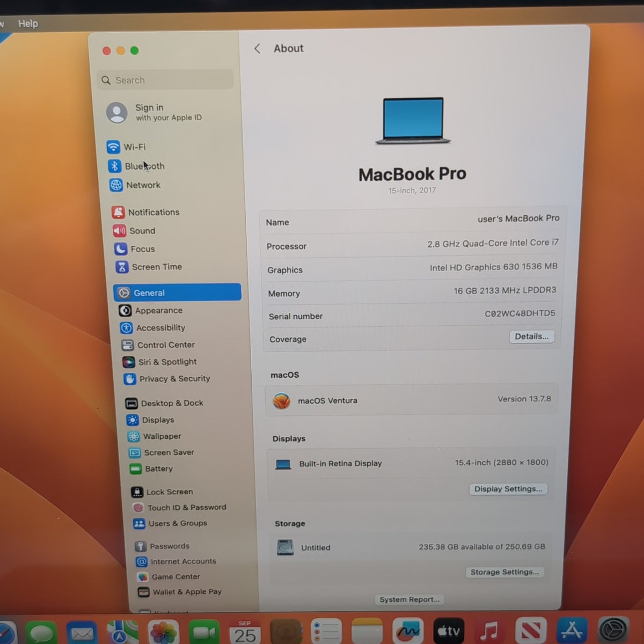Image resolution: width=644 pixels, height=644 pixels.
Task: Open Reminders app from the Dock
Action: (x=326, y=632)
